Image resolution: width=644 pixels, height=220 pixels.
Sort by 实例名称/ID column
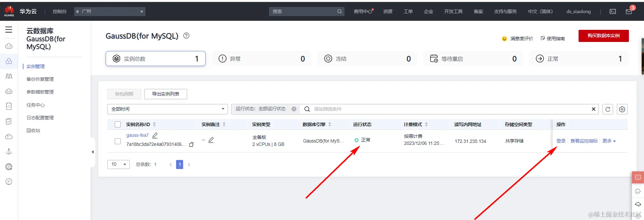pyautogui.click(x=154, y=124)
